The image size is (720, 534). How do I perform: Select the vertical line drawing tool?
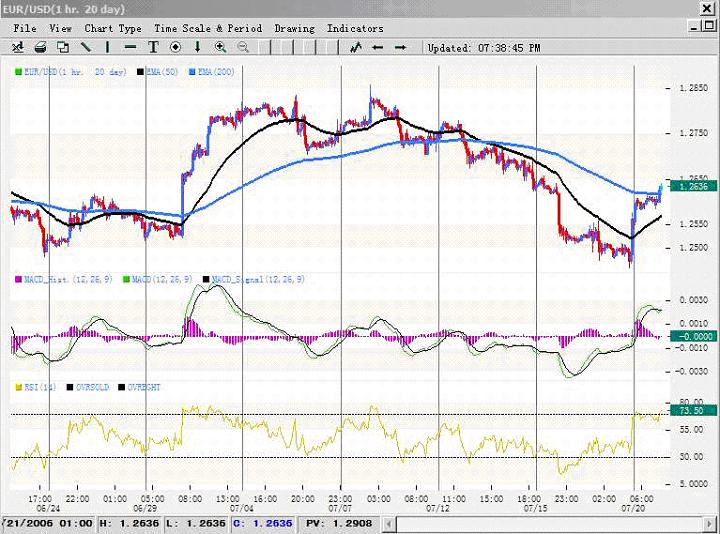pyautogui.click(x=108, y=47)
